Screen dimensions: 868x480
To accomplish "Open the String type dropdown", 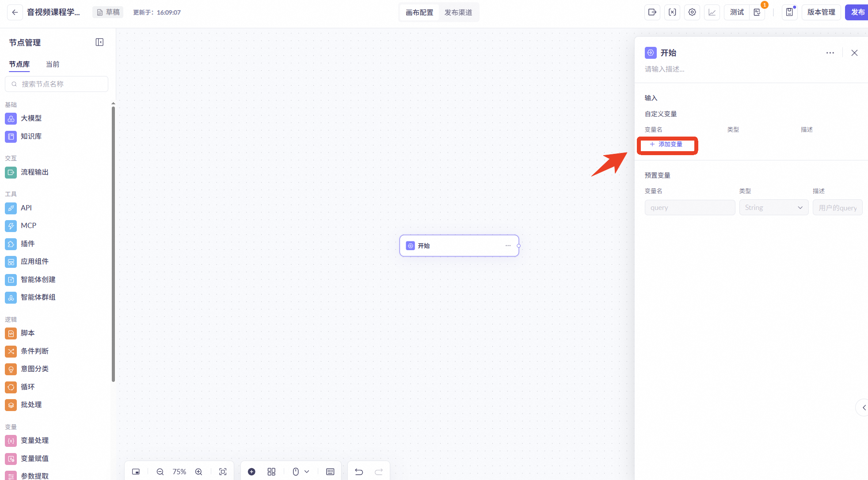I will 773,208.
